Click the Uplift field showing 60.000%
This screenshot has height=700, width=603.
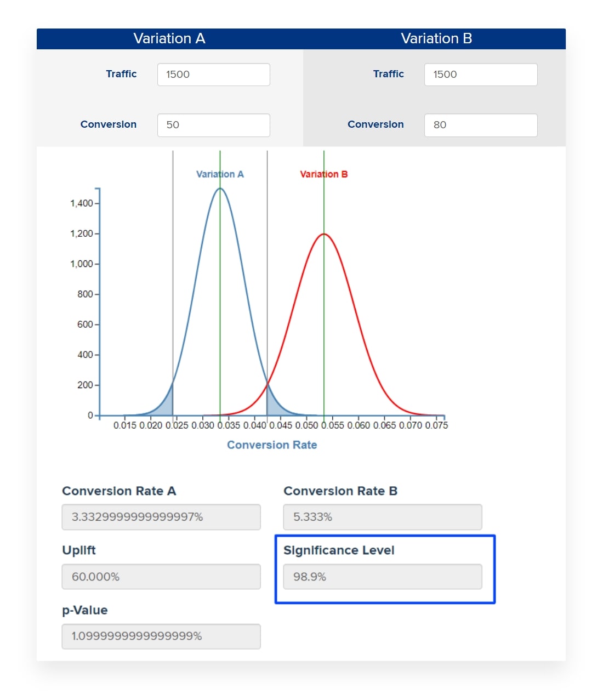coord(161,577)
